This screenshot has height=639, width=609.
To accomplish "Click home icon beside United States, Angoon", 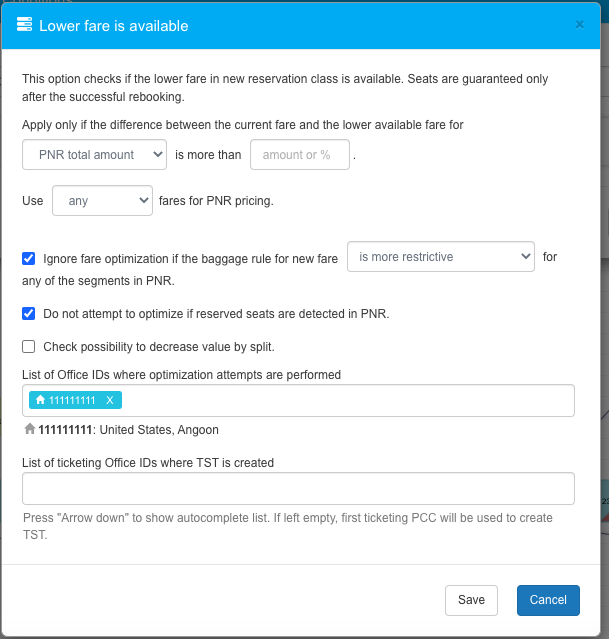I will point(30,430).
